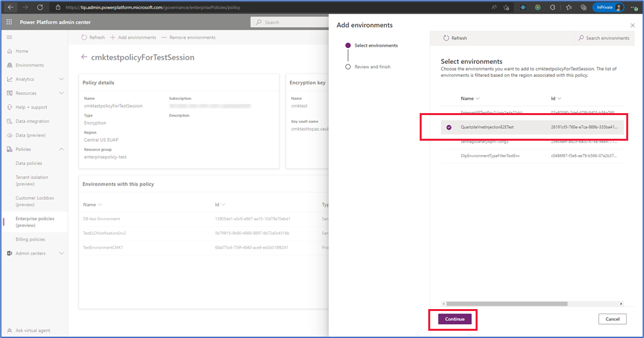Click the enterprisepolicy-test resource group value
The width and height of the screenshot is (644, 338).
[x=105, y=157]
